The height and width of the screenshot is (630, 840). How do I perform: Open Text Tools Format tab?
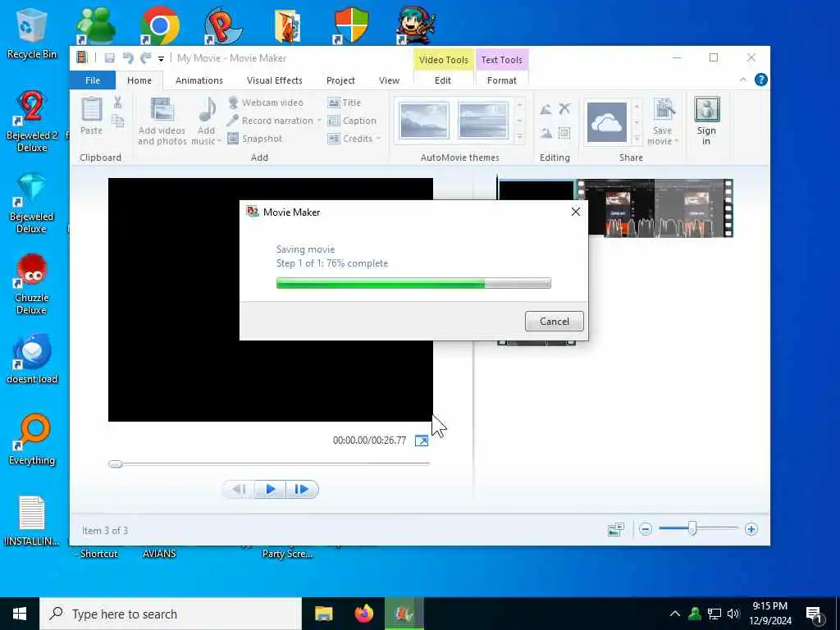pyautogui.click(x=501, y=80)
